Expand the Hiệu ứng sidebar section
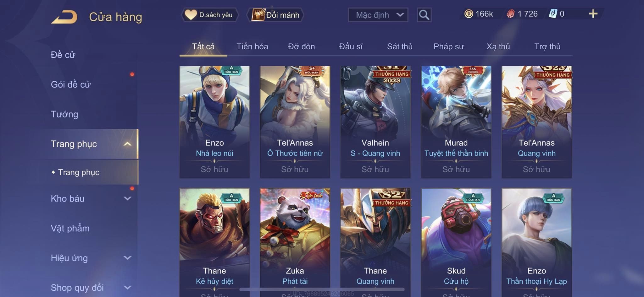The image size is (644, 297). coord(127,258)
